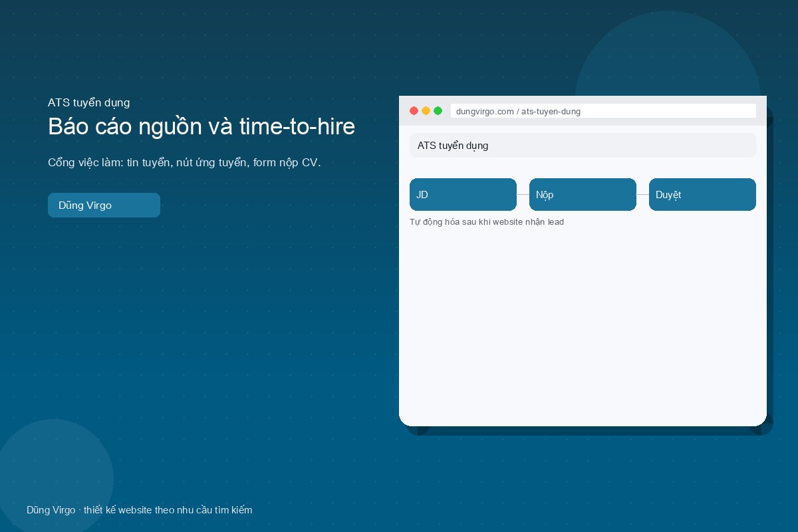Click the green maximize window dot
798x532 pixels.
click(x=438, y=111)
